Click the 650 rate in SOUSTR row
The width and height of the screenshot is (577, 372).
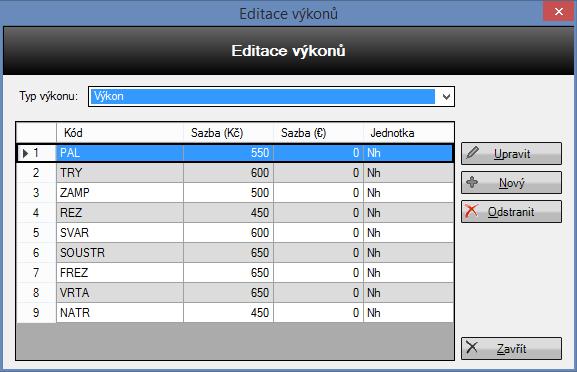(228, 253)
